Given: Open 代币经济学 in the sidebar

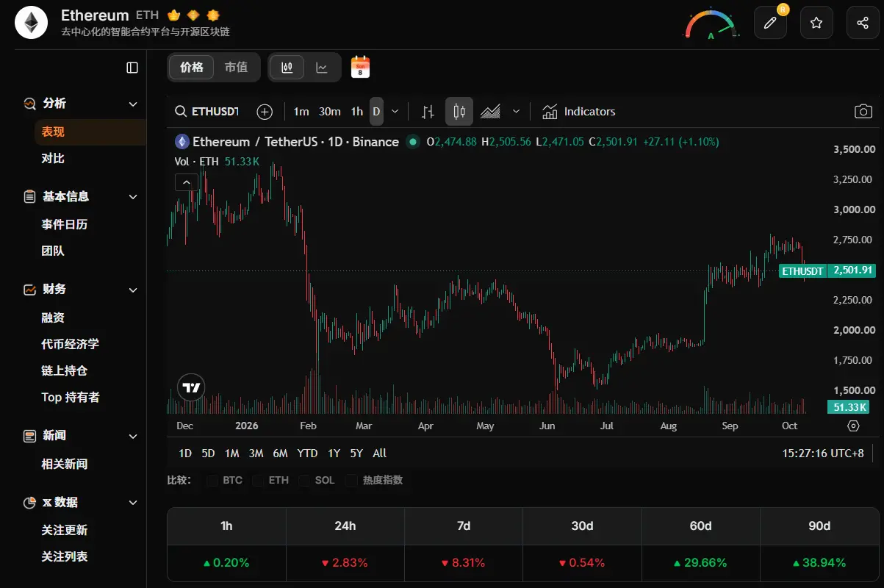Looking at the screenshot, I should (x=71, y=344).
